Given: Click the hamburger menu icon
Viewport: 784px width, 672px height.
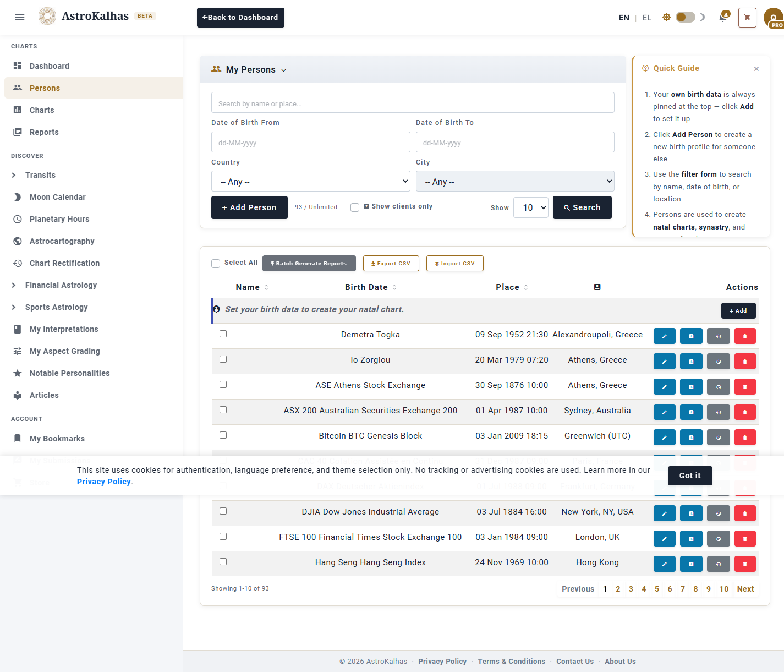Looking at the screenshot, I should [20, 18].
